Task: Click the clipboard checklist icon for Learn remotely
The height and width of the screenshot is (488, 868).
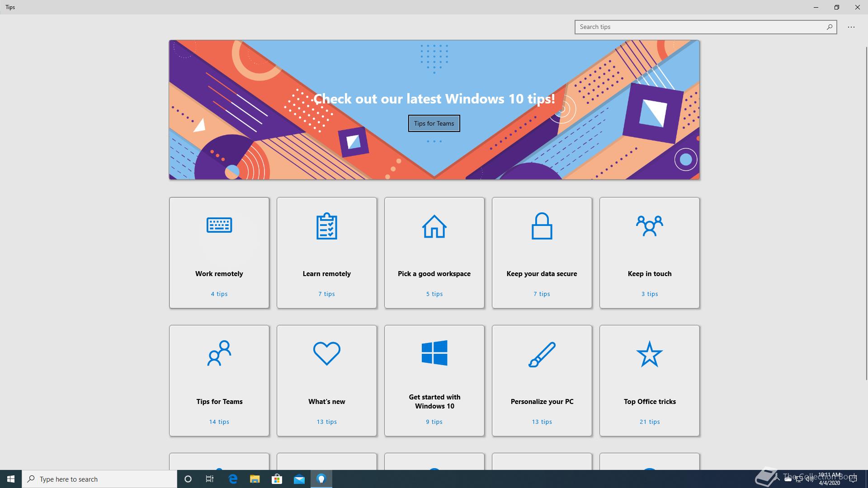Action: (x=326, y=226)
